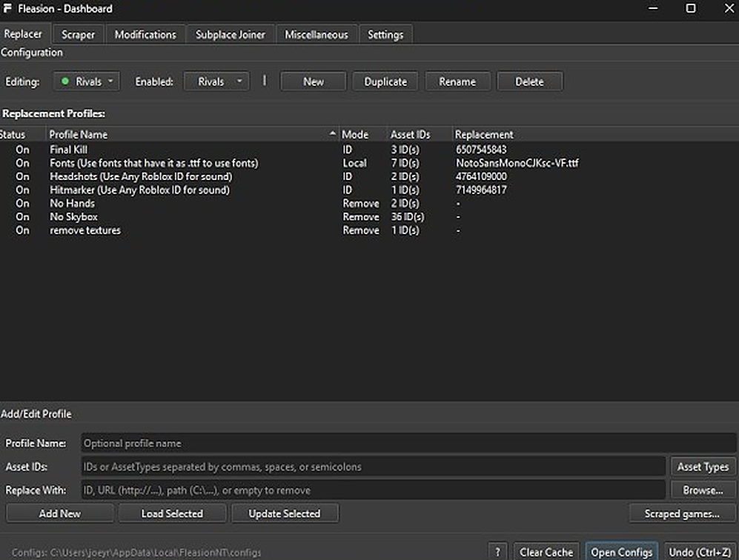Toggle the On status of Headshots profile
The height and width of the screenshot is (560, 739).
(x=22, y=176)
